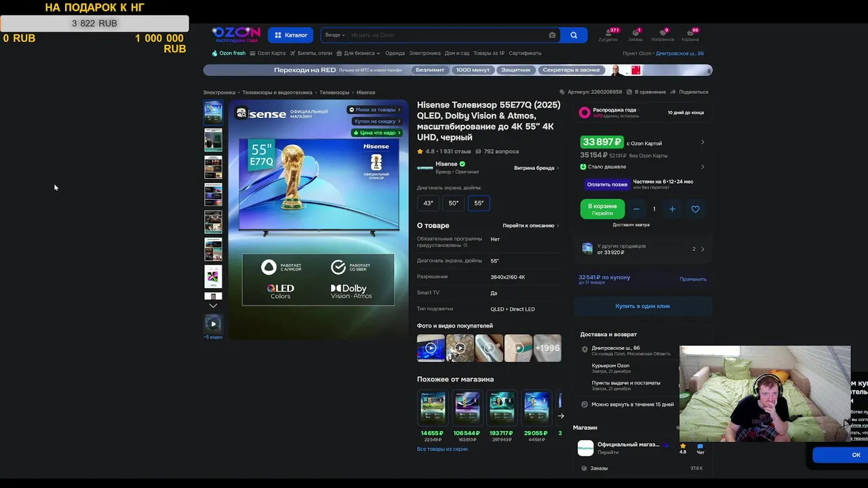Select 50" screen diagonal
The width and height of the screenshot is (868, 488).
pos(454,203)
